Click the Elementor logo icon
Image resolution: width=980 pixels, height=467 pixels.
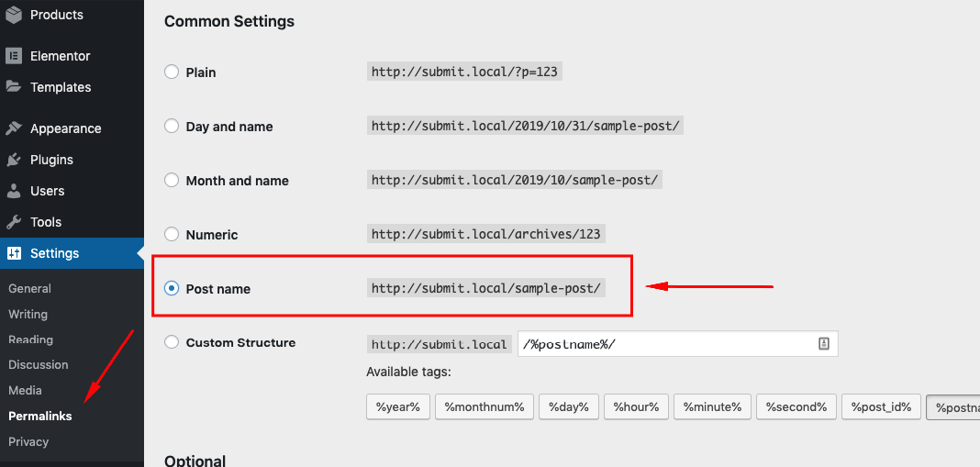14,56
